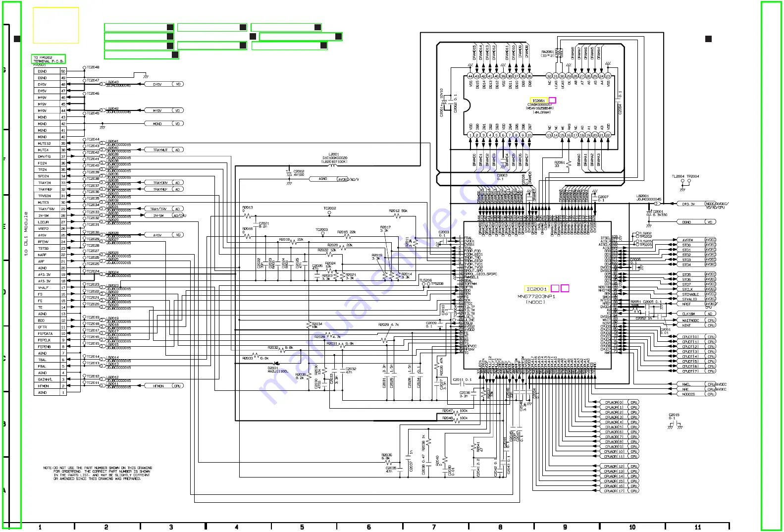Click the HFMON CPU signal flag
This screenshot has height=532, width=784.
coord(164,386)
